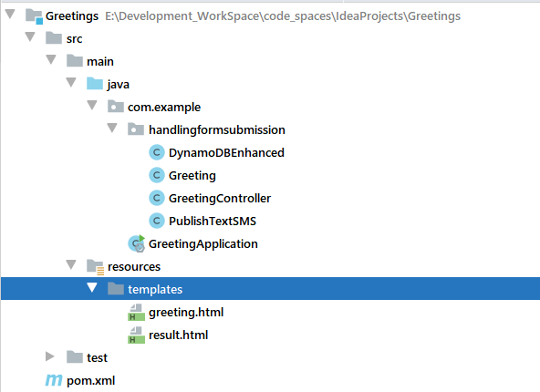Collapse the java folder arrow

pyautogui.click(x=71, y=82)
